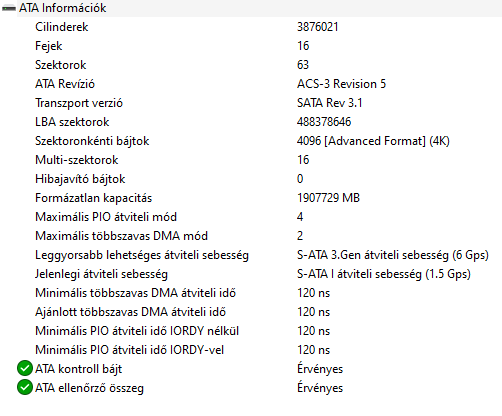
Task: Select Leggyorsabb lehetséges átviteli sebesség row
Action: tap(251, 255)
